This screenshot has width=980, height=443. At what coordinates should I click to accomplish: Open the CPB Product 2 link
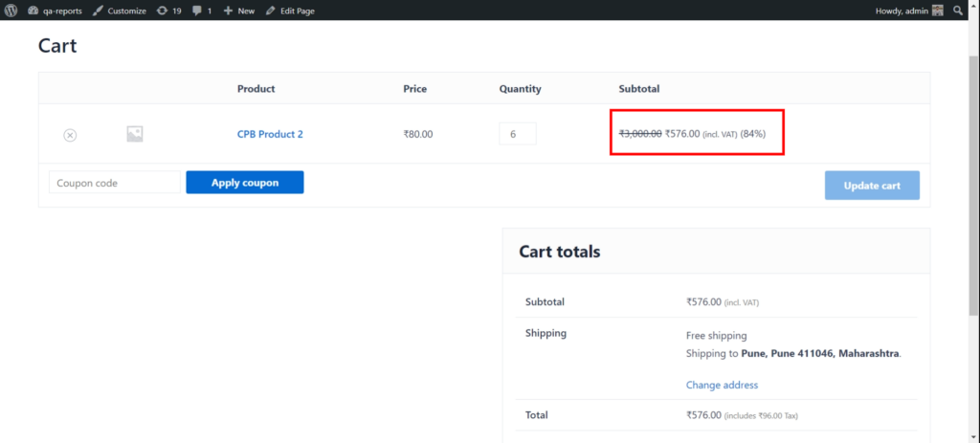270,134
